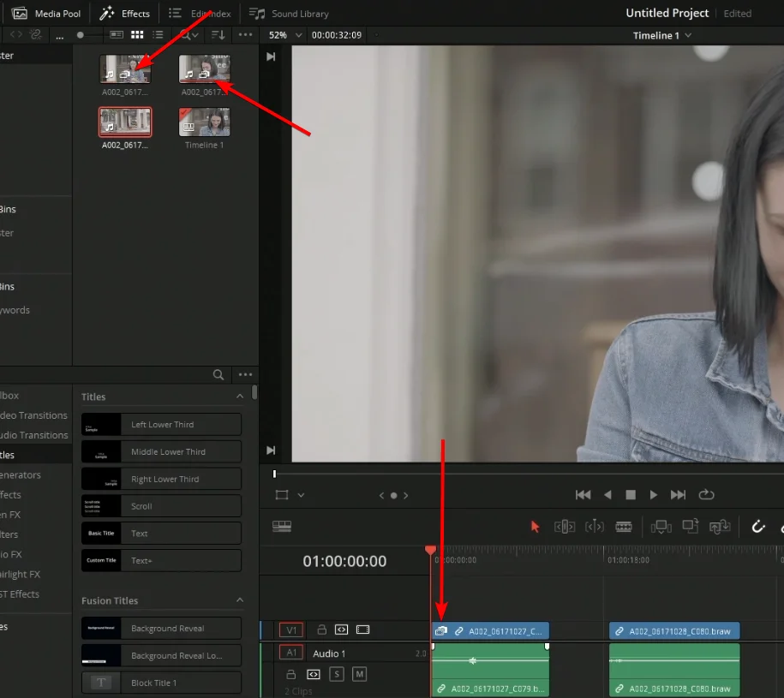Screen dimensions: 784x698
Task: Lock the Audio 1 track
Action: 290,675
